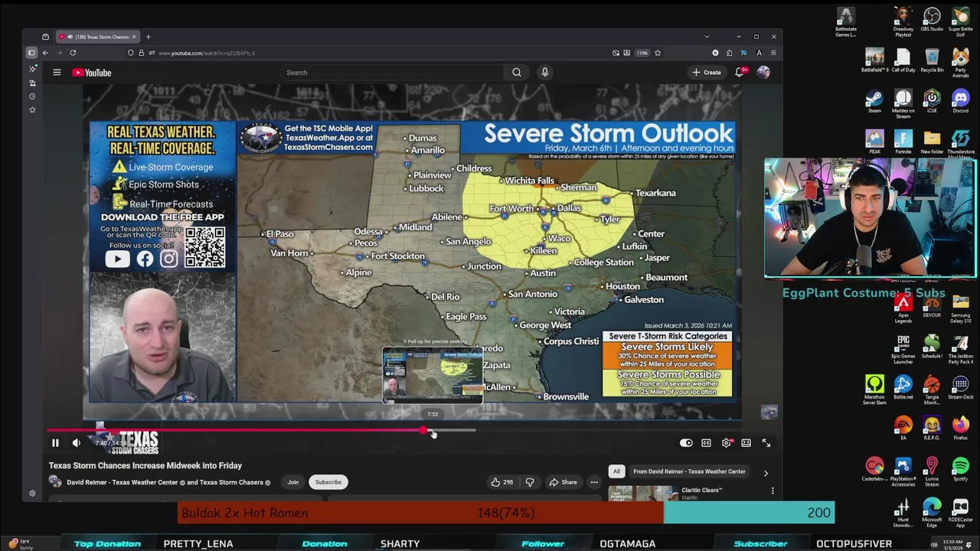The height and width of the screenshot is (551, 980).
Task: Dislike the video with thumbs down
Action: (x=530, y=482)
